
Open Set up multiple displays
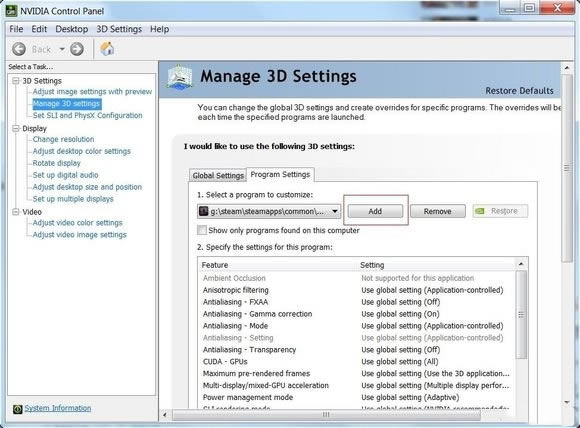click(x=73, y=199)
